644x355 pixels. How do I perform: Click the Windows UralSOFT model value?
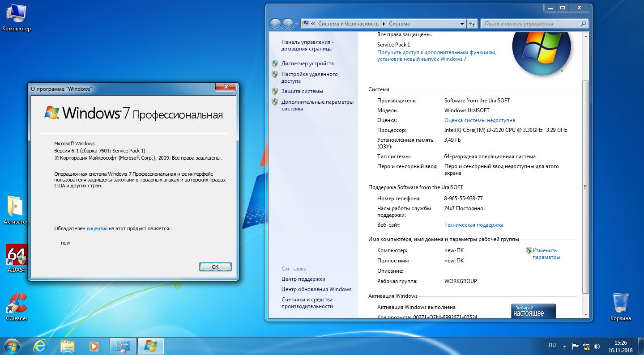[467, 110]
